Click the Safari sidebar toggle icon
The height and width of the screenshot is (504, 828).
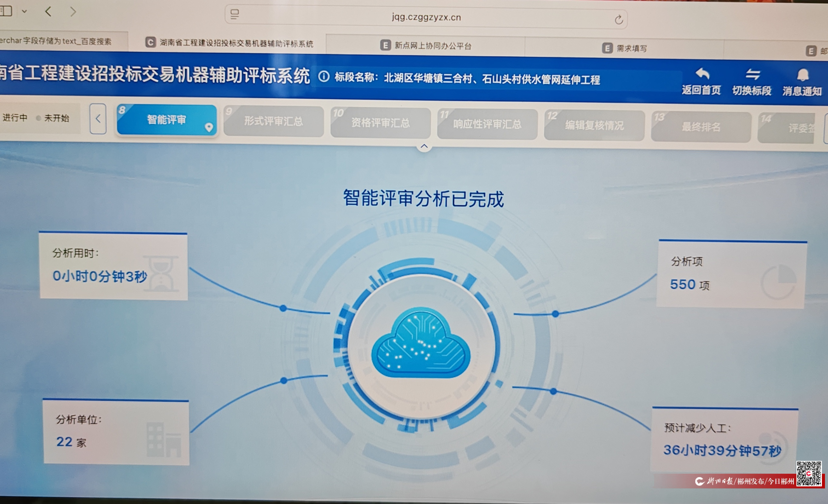click(6, 11)
